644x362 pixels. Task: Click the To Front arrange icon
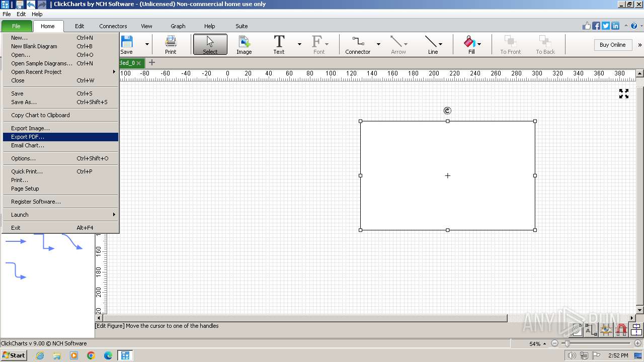click(x=510, y=44)
